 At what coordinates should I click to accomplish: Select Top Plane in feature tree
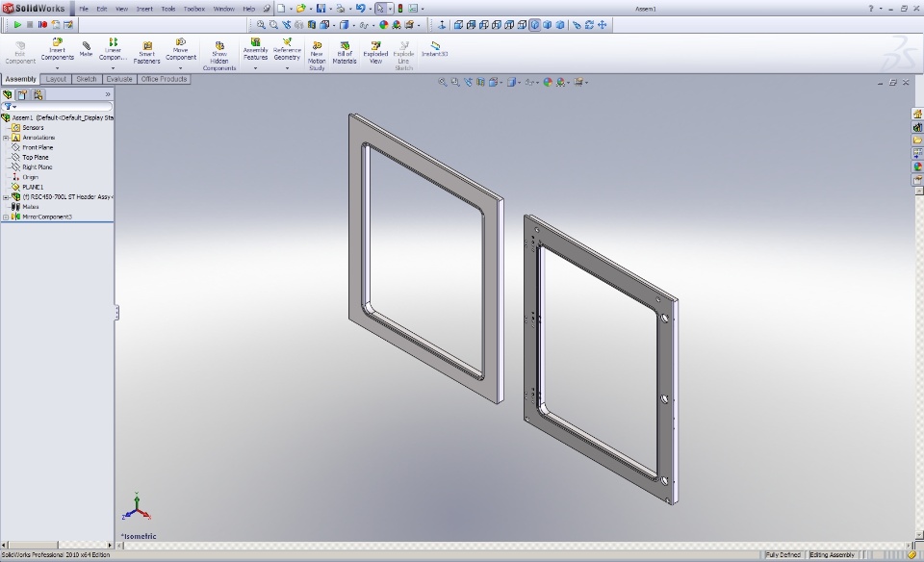pos(36,157)
